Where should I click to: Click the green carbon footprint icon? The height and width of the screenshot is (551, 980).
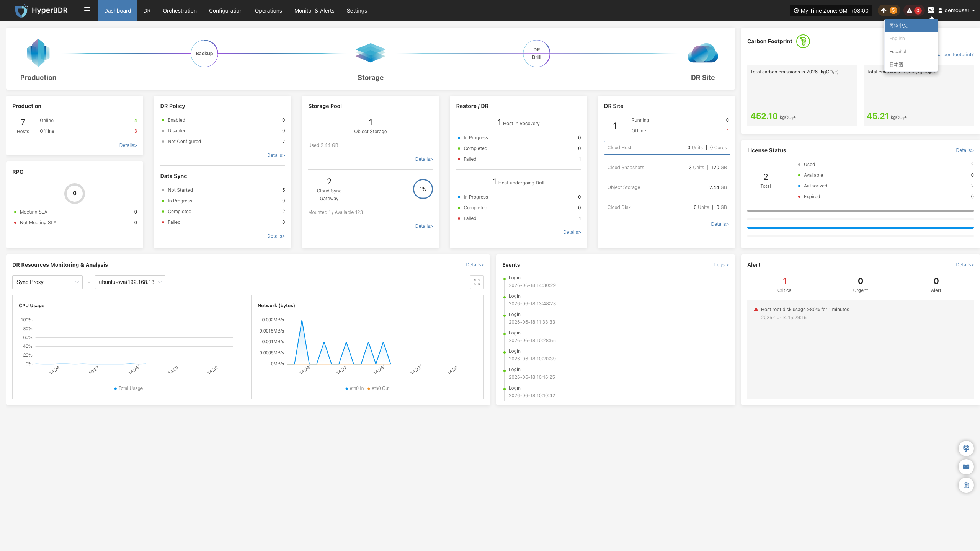[x=803, y=41]
